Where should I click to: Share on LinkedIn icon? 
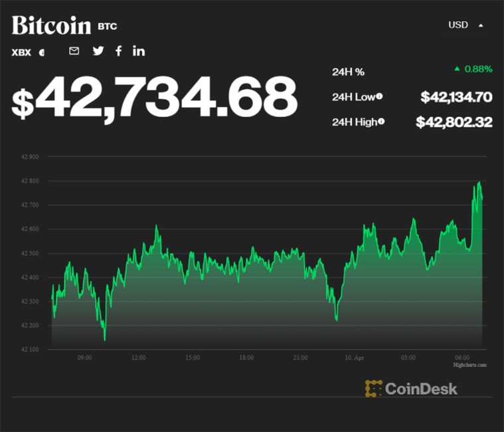[x=139, y=51]
